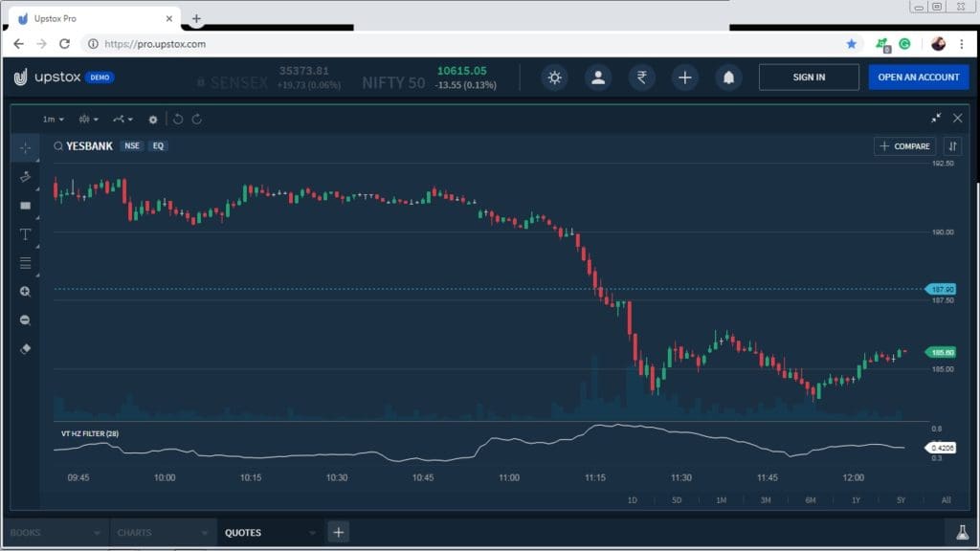Select the text annotation tool
980x551 pixels.
25,234
